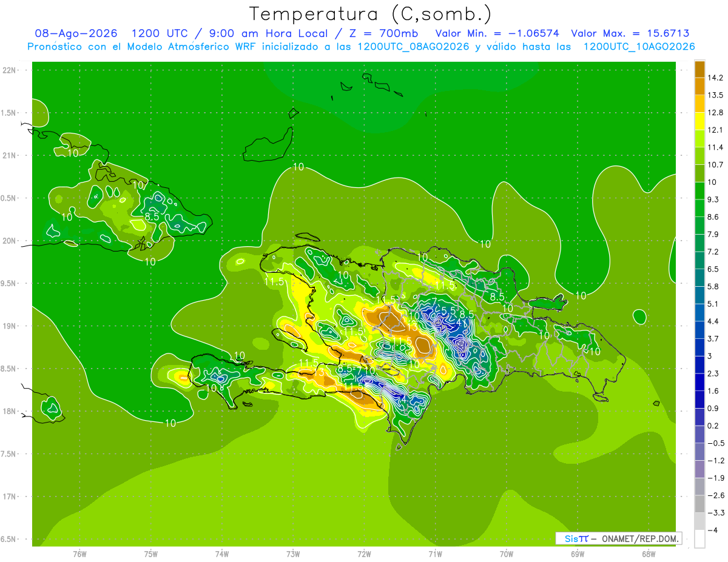
Task: Click the '68W' longitude axis label
Action: tap(649, 554)
